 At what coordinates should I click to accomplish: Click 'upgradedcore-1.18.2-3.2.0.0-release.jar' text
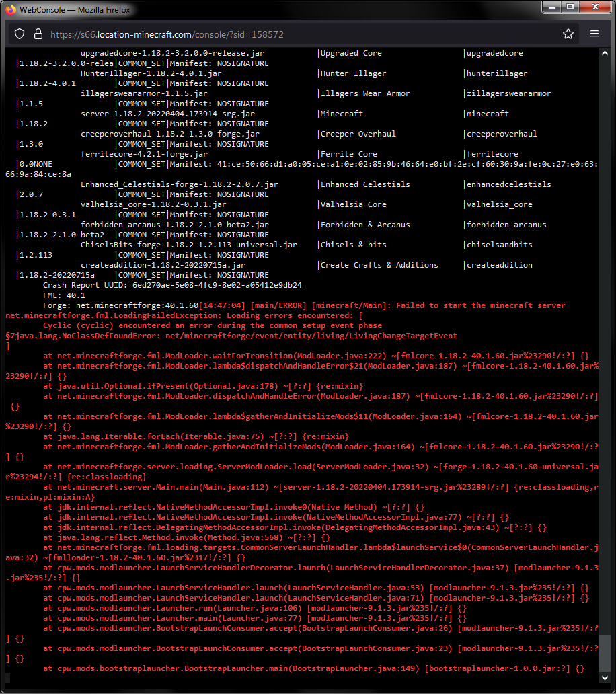172,53
